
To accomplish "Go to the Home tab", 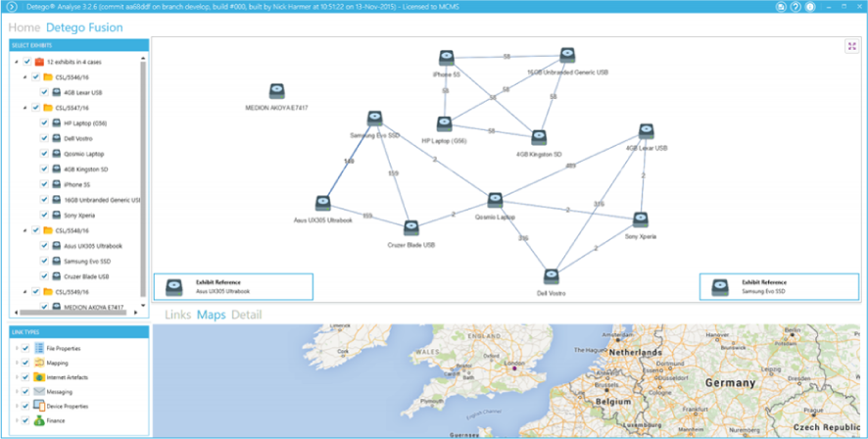I will tap(24, 27).
